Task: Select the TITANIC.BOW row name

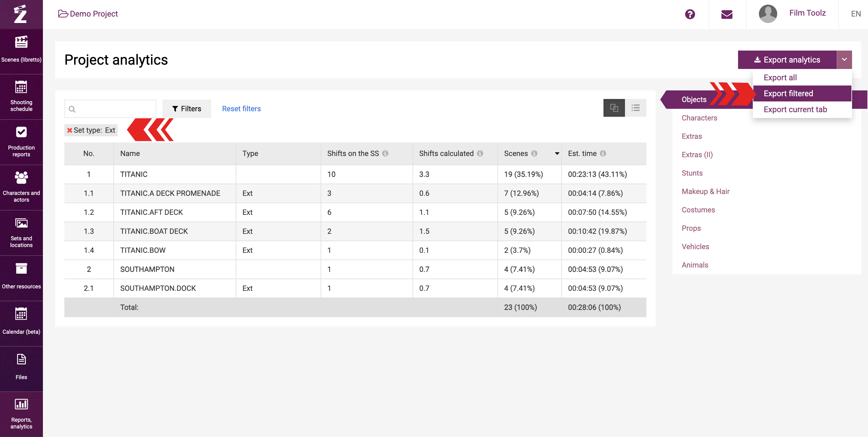Action: click(x=143, y=250)
